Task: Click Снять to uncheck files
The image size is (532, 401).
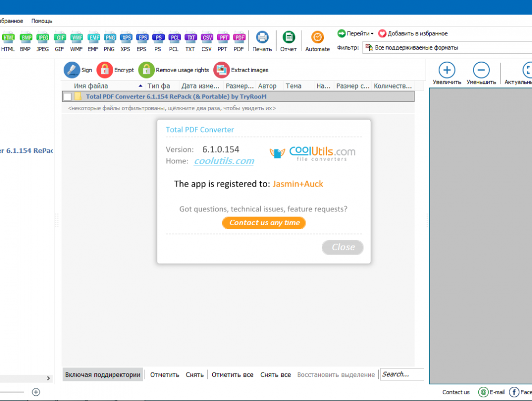Action: [194, 375]
